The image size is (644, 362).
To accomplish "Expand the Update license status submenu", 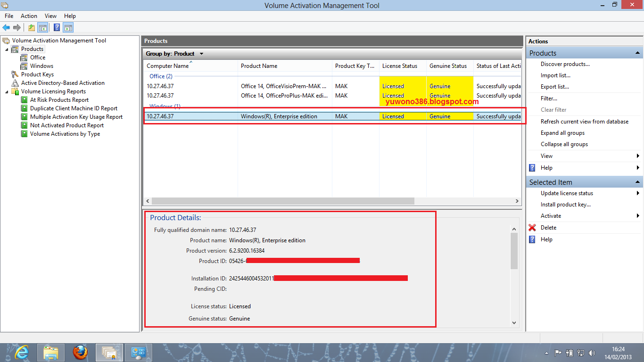I will tap(638, 193).
